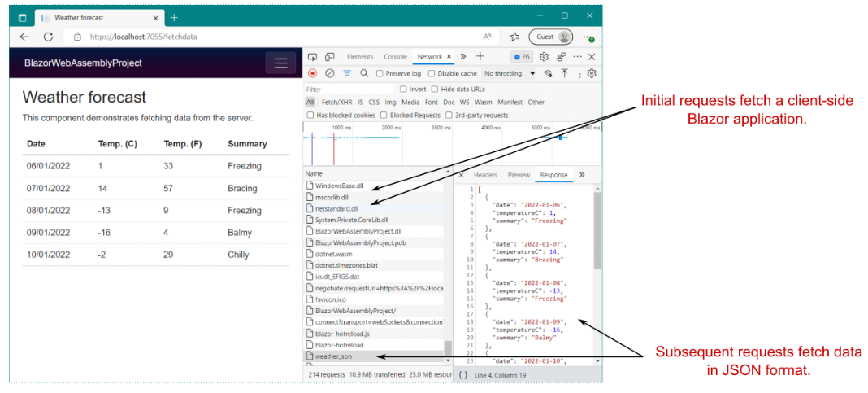Viewport: 868px width, 393px height.
Task: Click the address bar URL
Action: [x=143, y=37]
